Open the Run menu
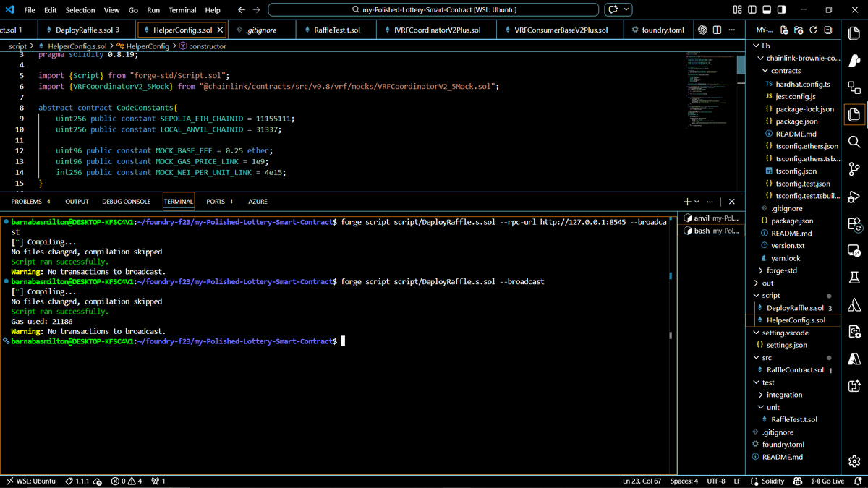 [153, 10]
